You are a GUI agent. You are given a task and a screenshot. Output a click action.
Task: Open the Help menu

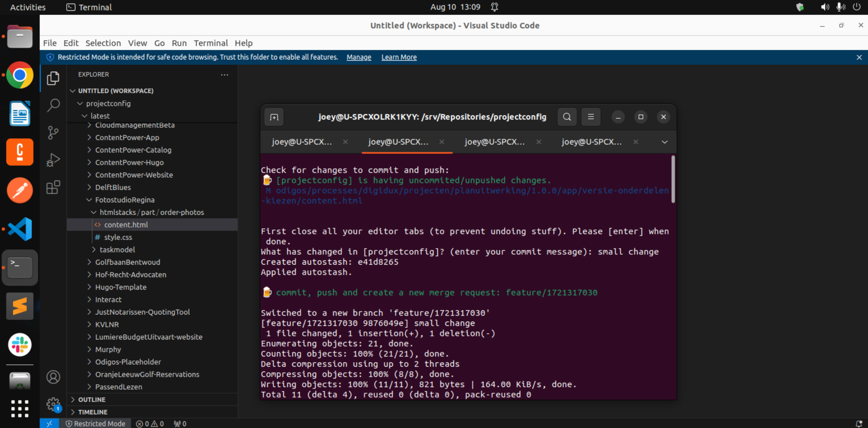pyautogui.click(x=244, y=43)
